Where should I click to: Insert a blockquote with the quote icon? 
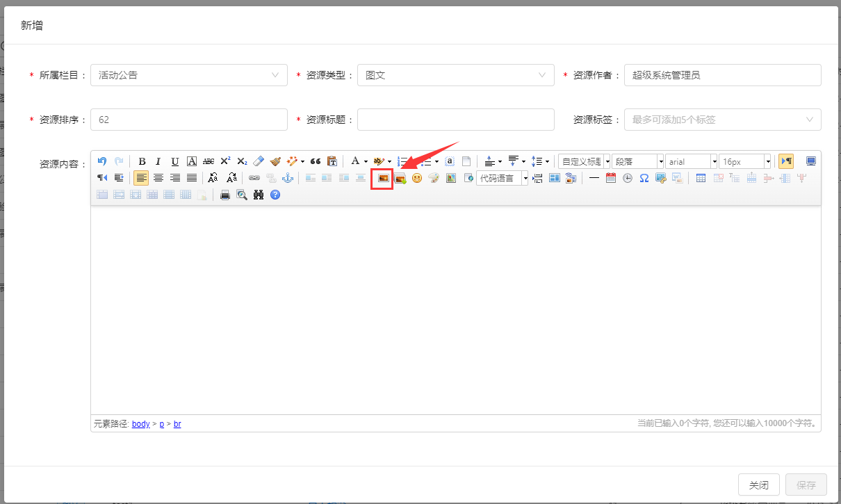[x=316, y=161]
